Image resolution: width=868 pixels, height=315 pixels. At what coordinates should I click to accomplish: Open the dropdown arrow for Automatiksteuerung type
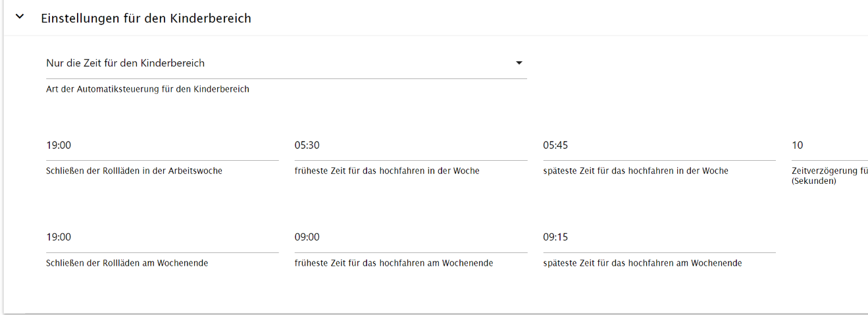(519, 63)
